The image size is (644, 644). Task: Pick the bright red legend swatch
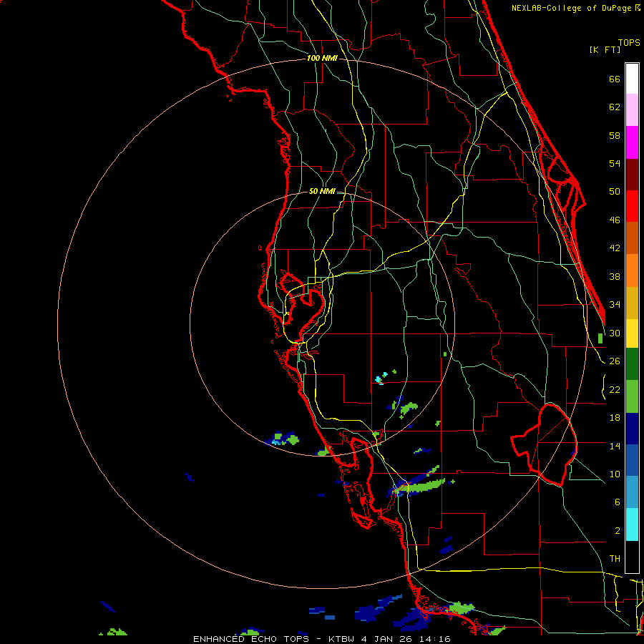(x=632, y=206)
